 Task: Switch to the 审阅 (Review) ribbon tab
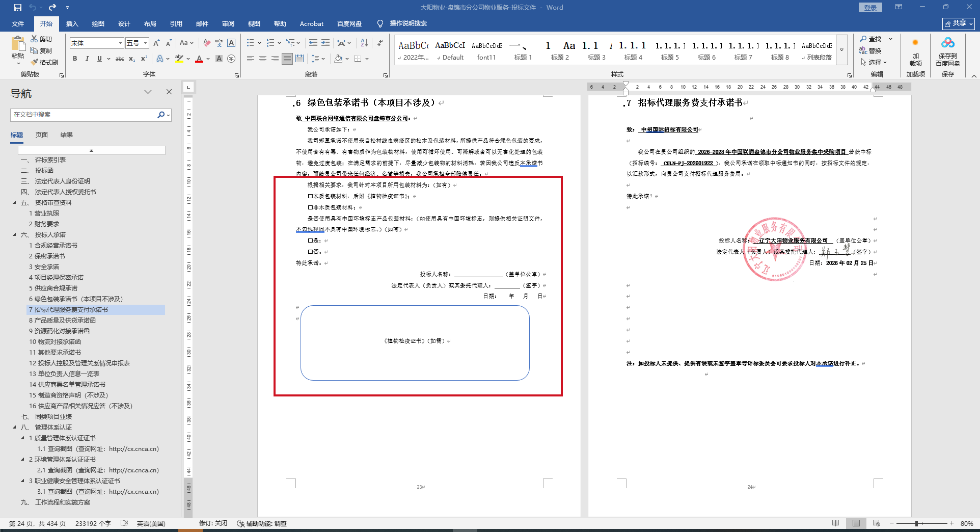[x=228, y=24]
